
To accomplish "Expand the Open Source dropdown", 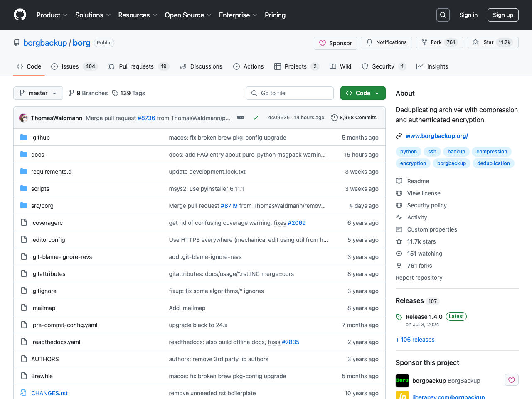I will pos(188,15).
